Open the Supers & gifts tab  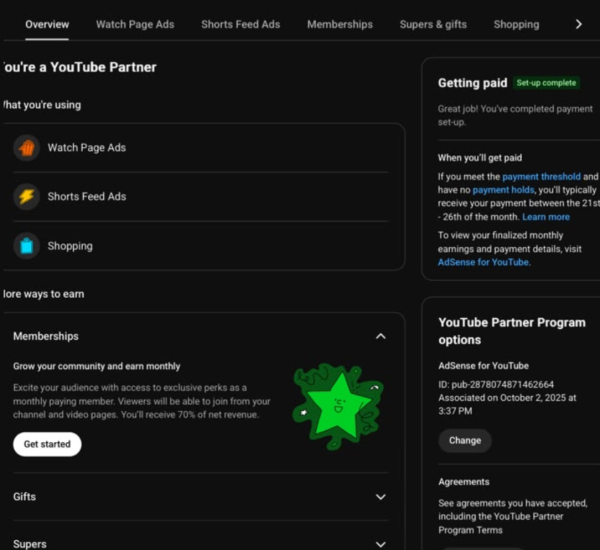(x=433, y=24)
